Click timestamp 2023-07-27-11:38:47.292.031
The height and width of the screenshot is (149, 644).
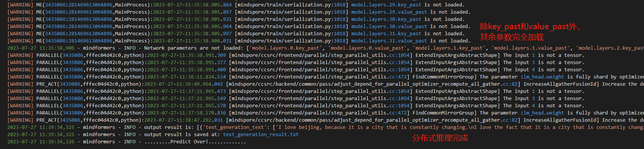click(x=183, y=120)
